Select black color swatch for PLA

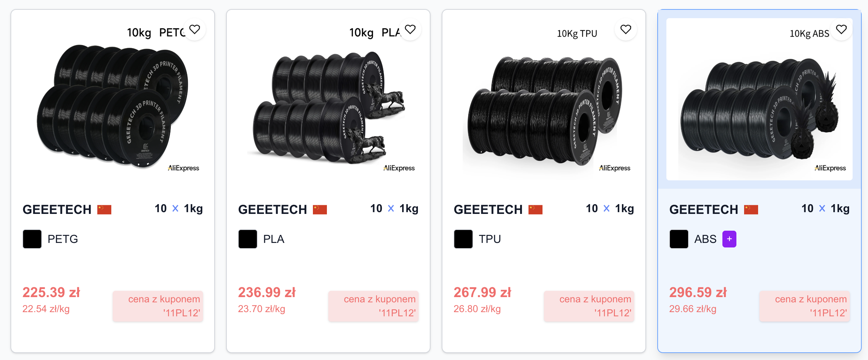(248, 239)
